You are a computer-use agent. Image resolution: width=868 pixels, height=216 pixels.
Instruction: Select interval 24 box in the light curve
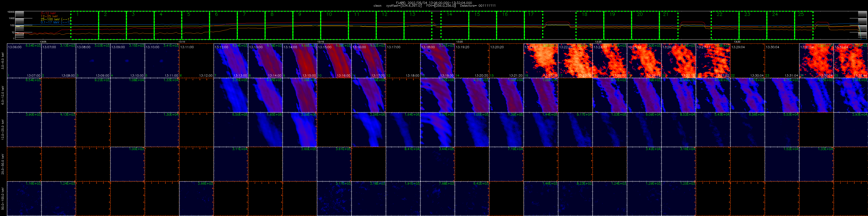coord(781,25)
